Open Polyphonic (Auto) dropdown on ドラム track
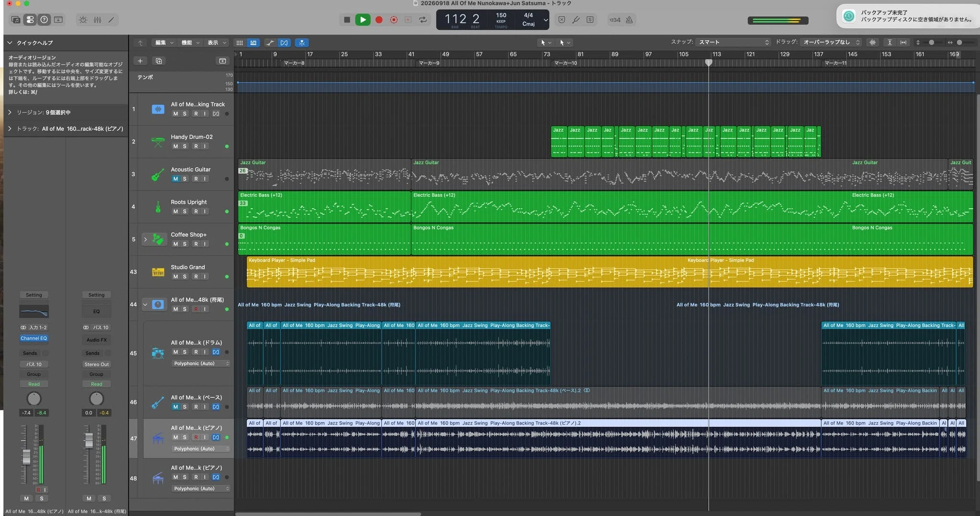The height and width of the screenshot is (516, 980). tap(201, 363)
